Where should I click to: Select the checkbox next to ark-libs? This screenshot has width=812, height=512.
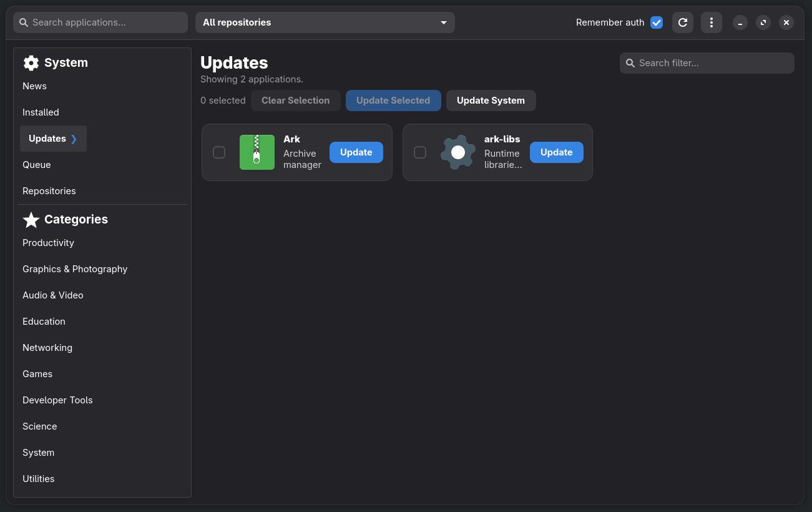420,152
